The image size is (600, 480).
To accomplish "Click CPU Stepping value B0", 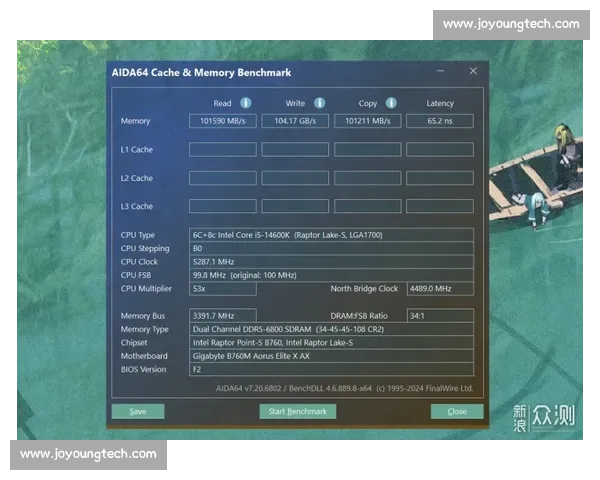I will coord(331,248).
